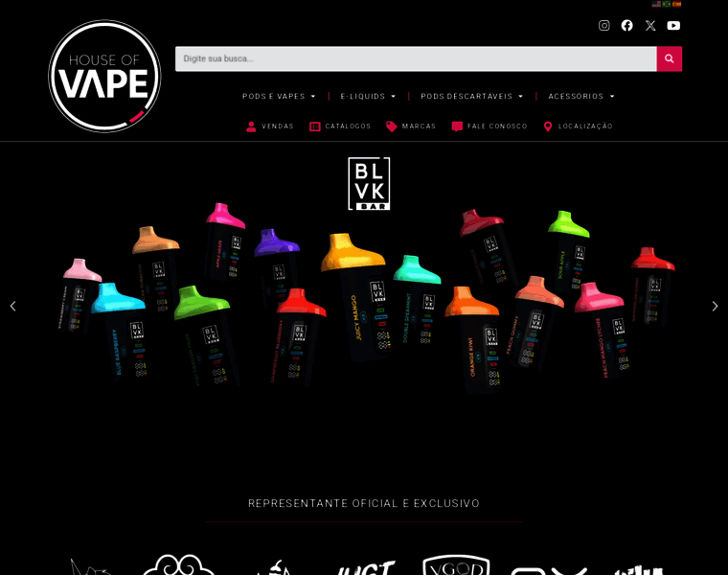Image resolution: width=728 pixels, height=575 pixels.
Task: Click the House of Vape logo
Action: click(104, 76)
